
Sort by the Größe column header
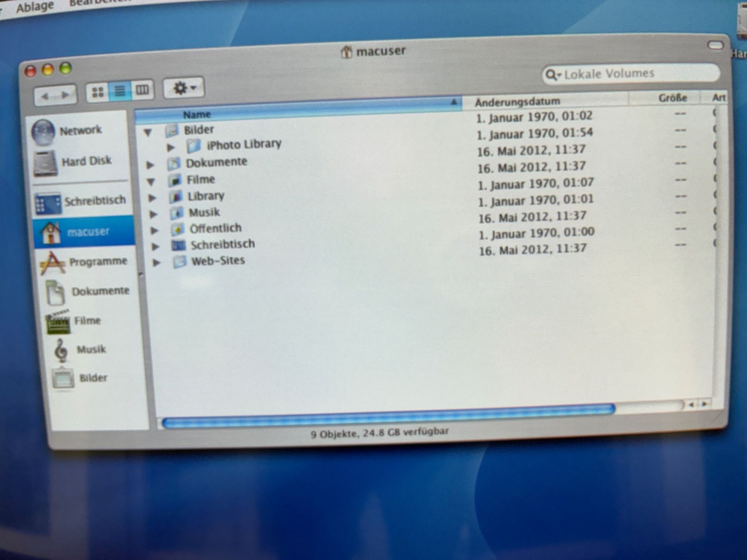tap(665, 98)
